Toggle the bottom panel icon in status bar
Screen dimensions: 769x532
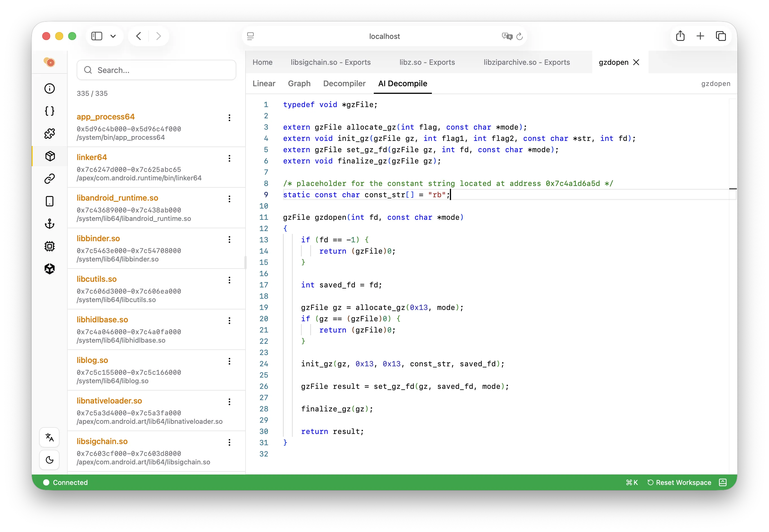tap(723, 482)
